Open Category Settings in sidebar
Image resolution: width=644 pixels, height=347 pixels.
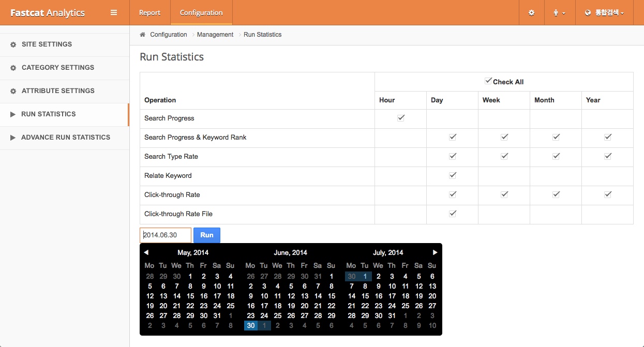point(64,68)
